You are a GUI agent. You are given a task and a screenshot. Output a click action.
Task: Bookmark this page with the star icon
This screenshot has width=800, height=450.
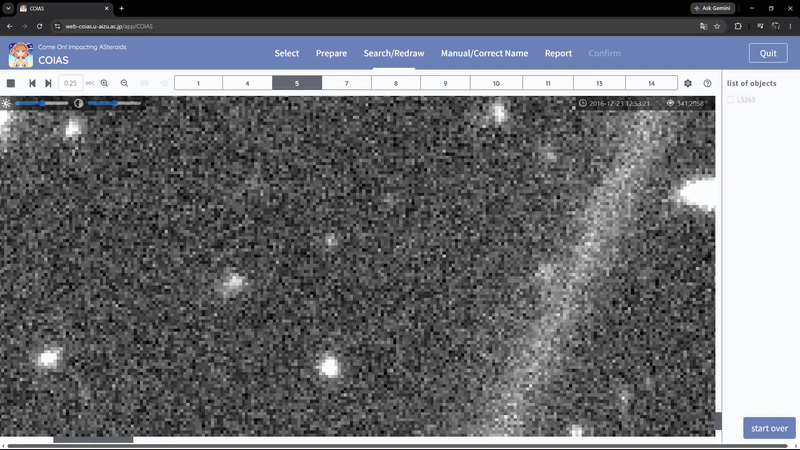point(717,26)
